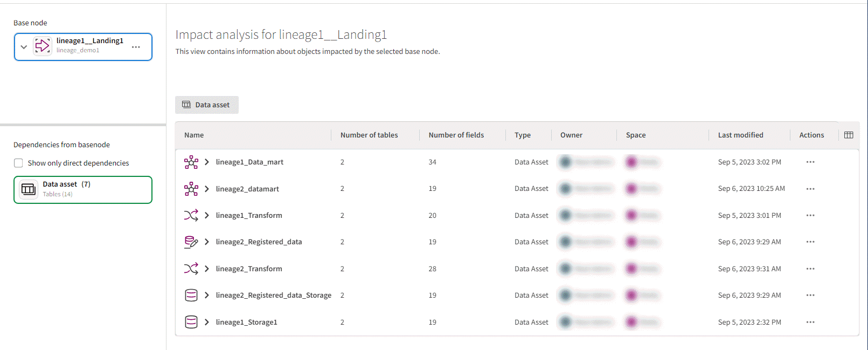Click the lineage2_datamart name link
Viewport: 868px width, 350px height.
tap(247, 189)
